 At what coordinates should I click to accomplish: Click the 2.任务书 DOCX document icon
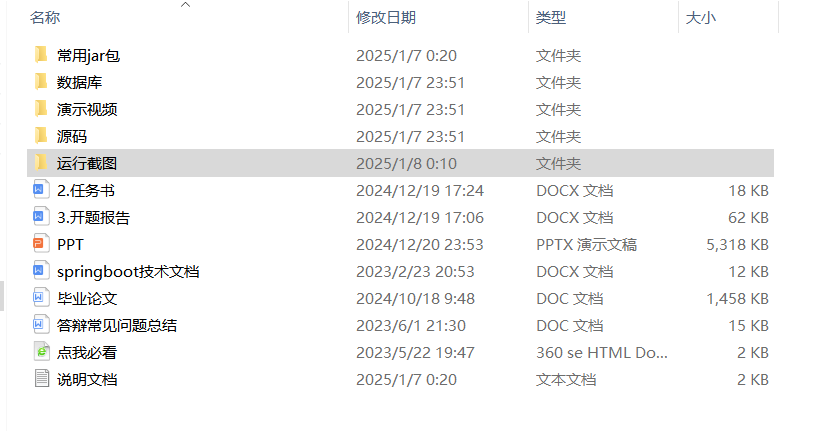click(40, 190)
